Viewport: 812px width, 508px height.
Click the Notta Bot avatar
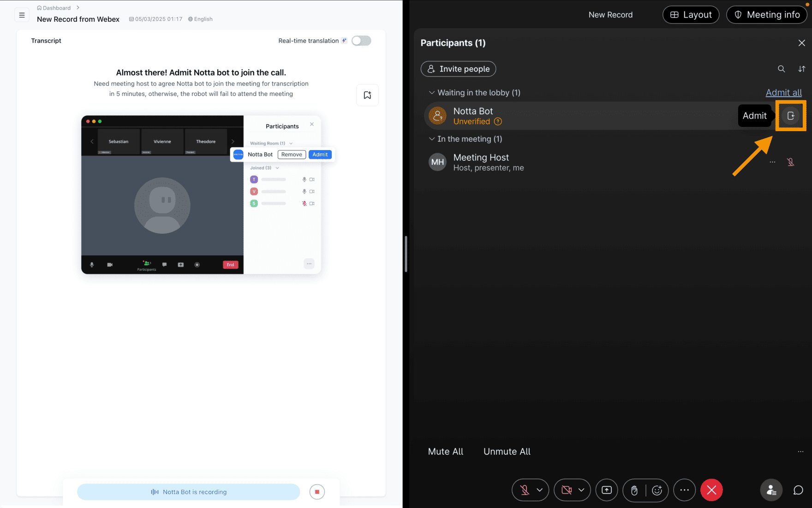pos(437,116)
